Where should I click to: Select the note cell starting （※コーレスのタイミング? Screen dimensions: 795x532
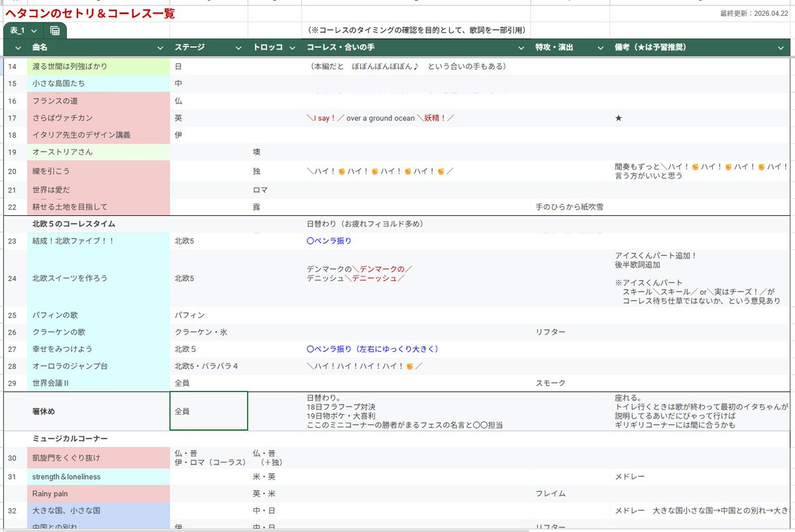coord(416,30)
